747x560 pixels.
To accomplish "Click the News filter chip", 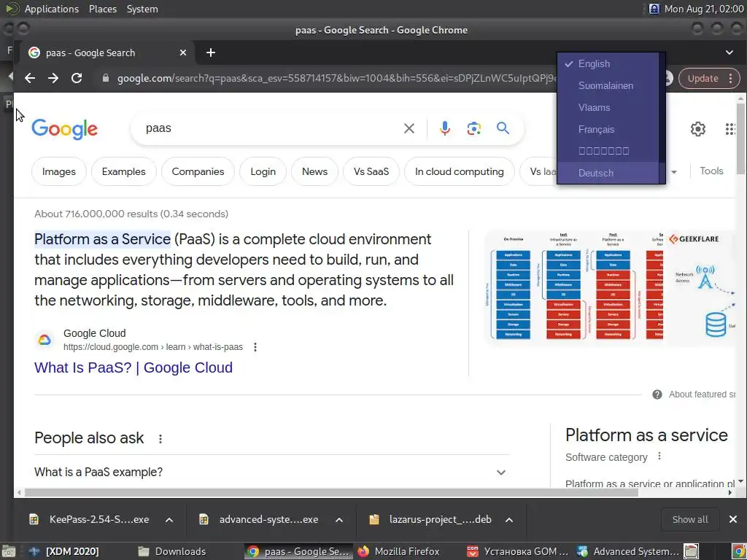I will (314, 171).
